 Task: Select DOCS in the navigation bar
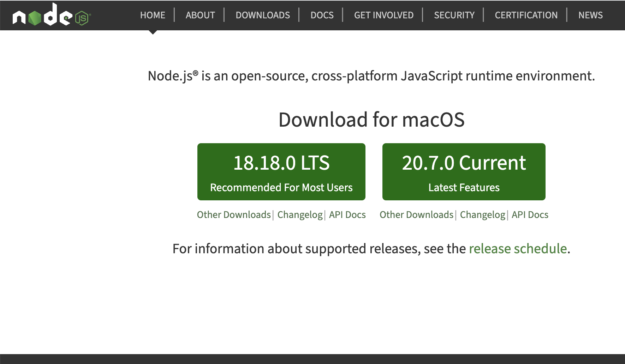(x=322, y=15)
